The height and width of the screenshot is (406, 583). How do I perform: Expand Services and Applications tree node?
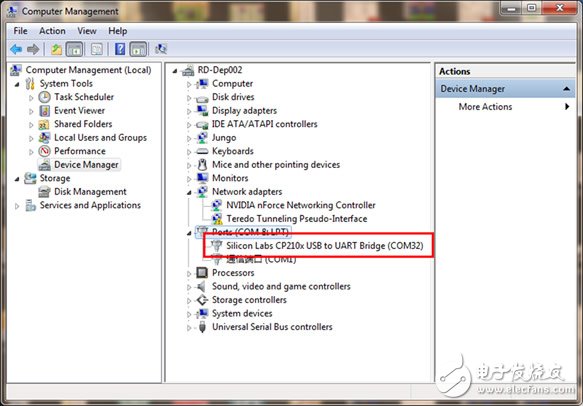[17, 206]
